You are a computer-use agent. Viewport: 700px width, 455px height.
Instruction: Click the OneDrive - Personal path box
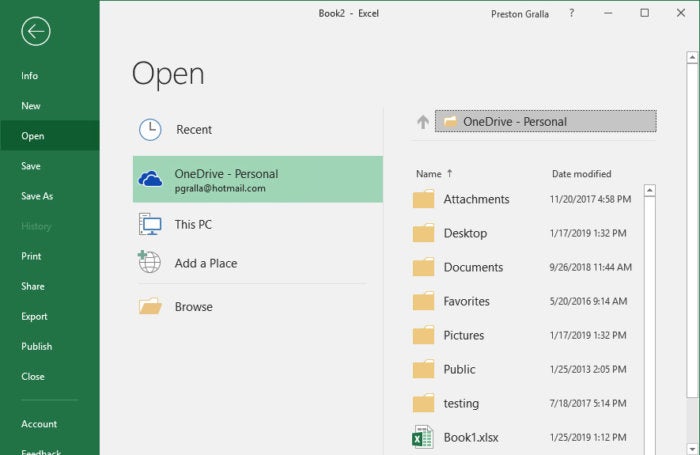click(546, 121)
